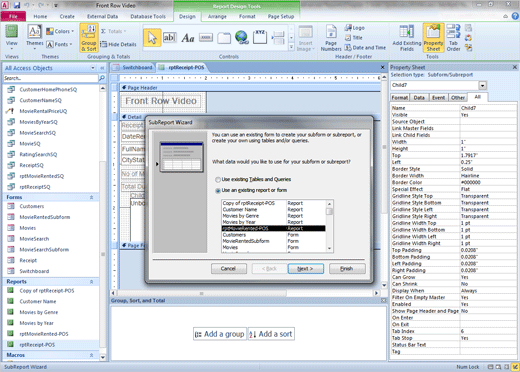Insert Date and Time
This screenshot has height=372, width=520.
pos(365,48)
